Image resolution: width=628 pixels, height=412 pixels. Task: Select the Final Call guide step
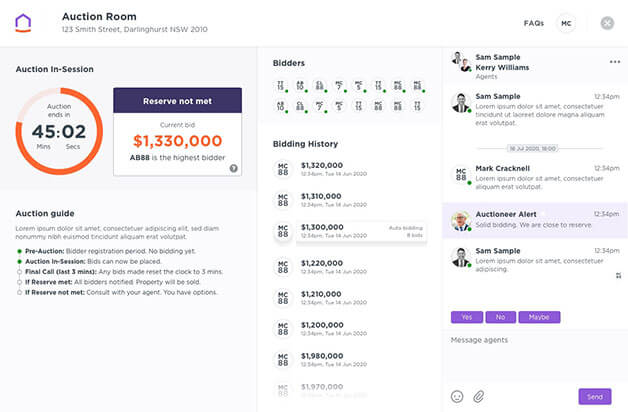[120, 272]
